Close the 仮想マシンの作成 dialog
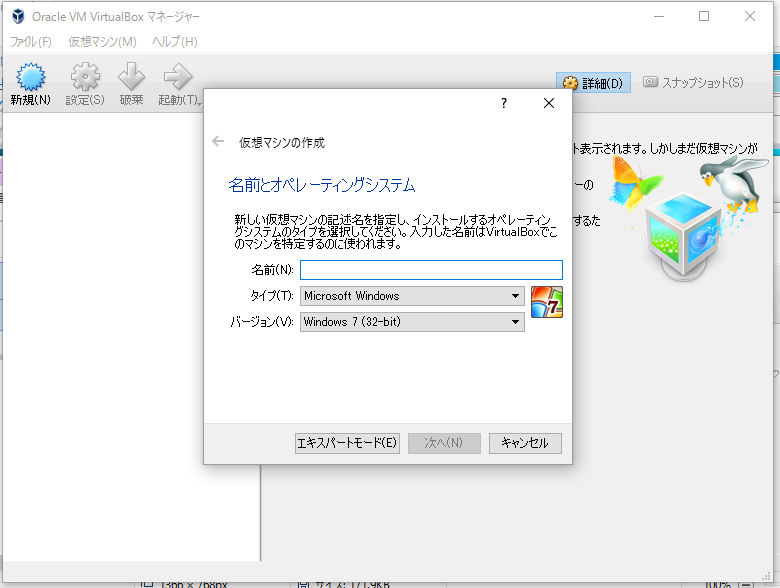Viewport: 780px width, 588px height. 549,103
